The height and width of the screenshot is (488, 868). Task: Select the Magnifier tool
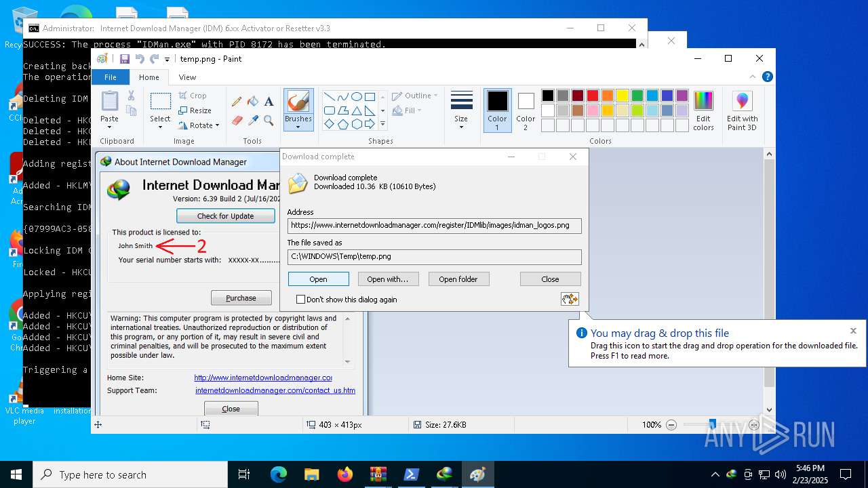pyautogui.click(x=269, y=121)
